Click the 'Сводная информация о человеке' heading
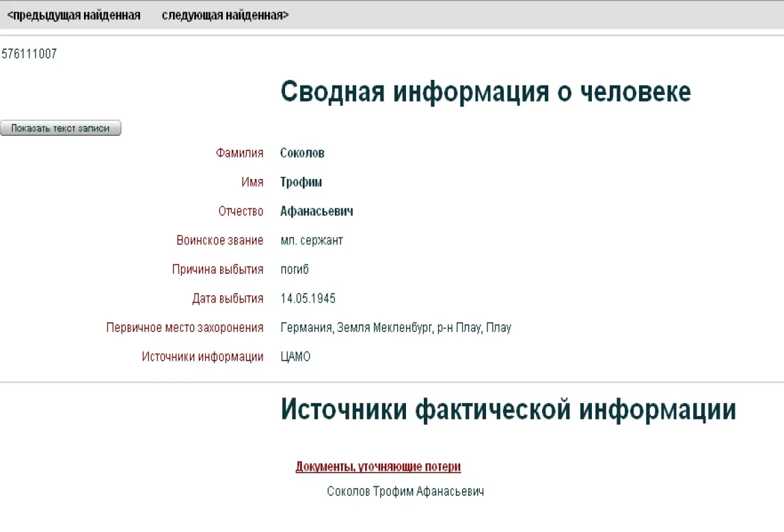784x532 pixels. (485, 92)
